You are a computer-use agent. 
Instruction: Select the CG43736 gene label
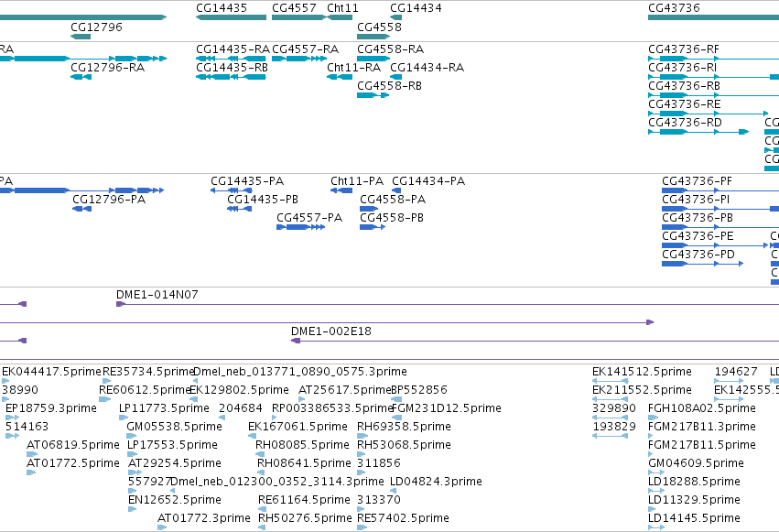tap(674, 8)
